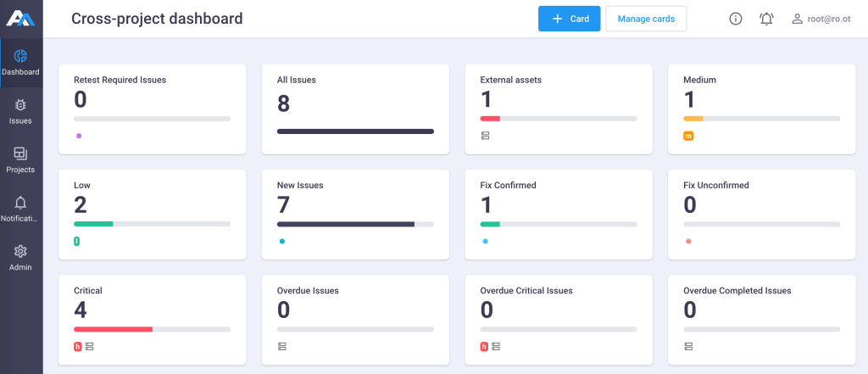The width and height of the screenshot is (868, 374).
Task: Click the Fix Confirmed green progress bar
Action: pyautogui.click(x=490, y=224)
